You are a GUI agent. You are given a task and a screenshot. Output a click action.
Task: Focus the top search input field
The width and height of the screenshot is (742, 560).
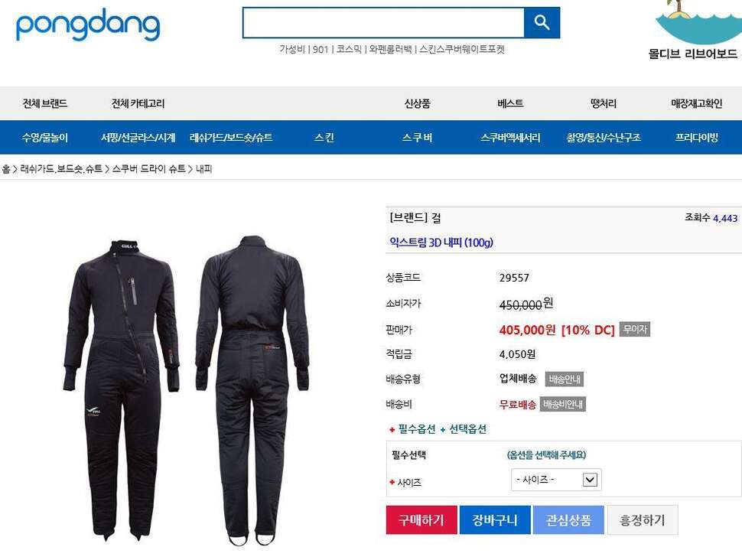pyautogui.click(x=383, y=22)
